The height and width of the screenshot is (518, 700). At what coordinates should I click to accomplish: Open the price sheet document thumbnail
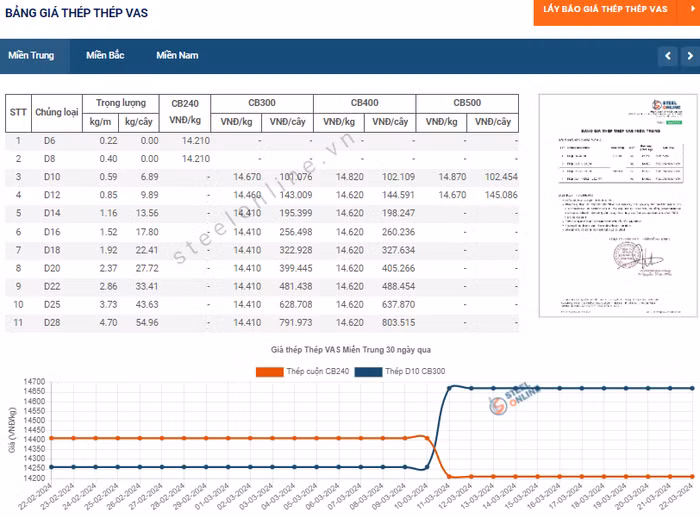[618, 205]
